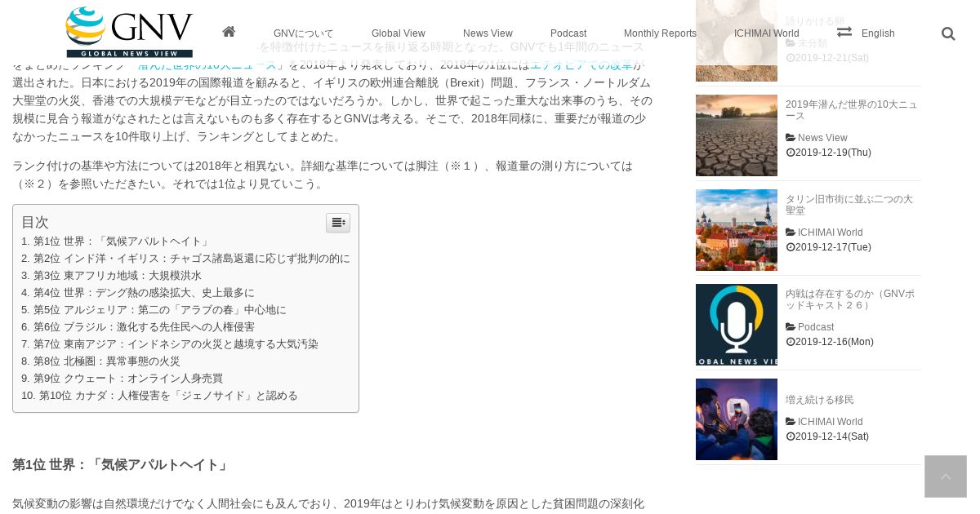Click the cracked dry earth thumbnail

[x=737, y=135]
